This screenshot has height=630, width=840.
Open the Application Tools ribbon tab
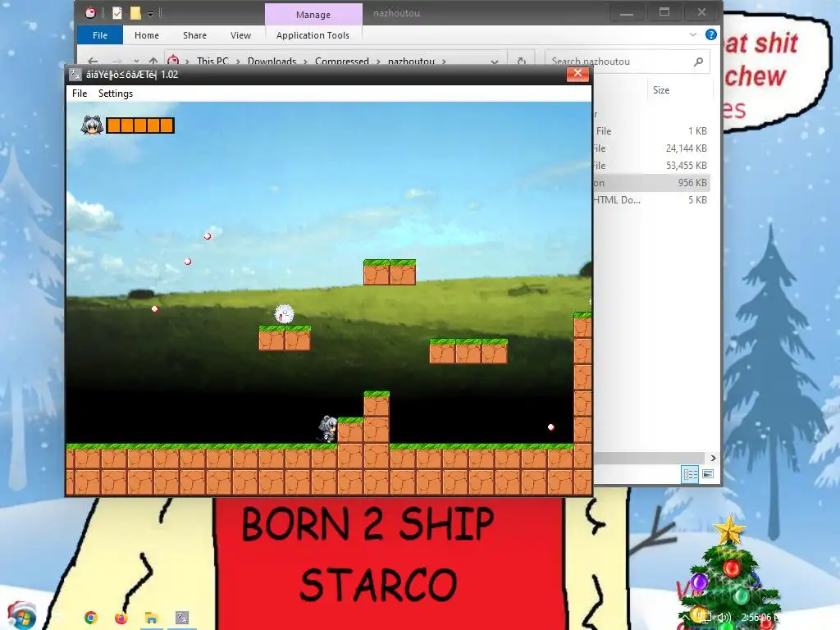coord(313,35)
